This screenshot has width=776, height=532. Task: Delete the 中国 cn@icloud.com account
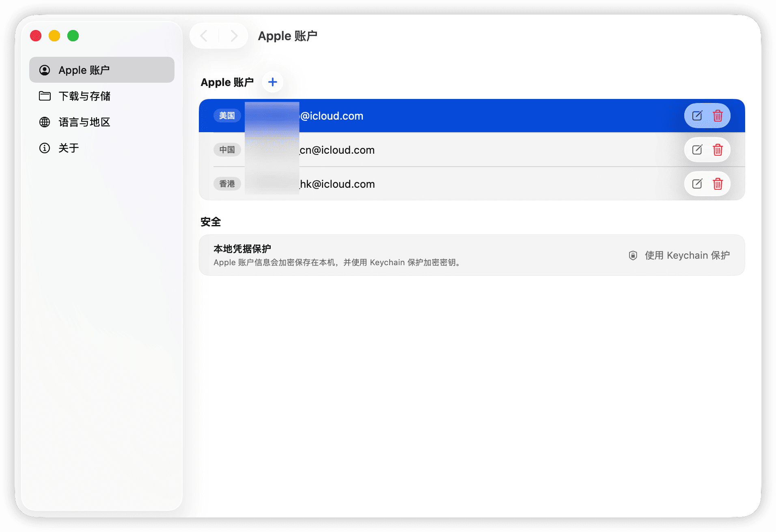tap(718, 150)
